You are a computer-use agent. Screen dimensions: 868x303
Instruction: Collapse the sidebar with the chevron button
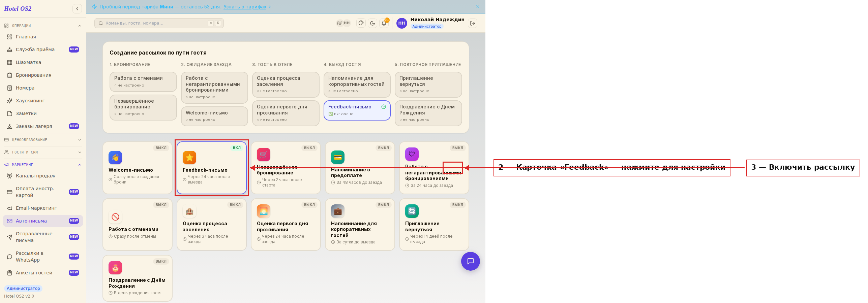(x=77, y=9)
